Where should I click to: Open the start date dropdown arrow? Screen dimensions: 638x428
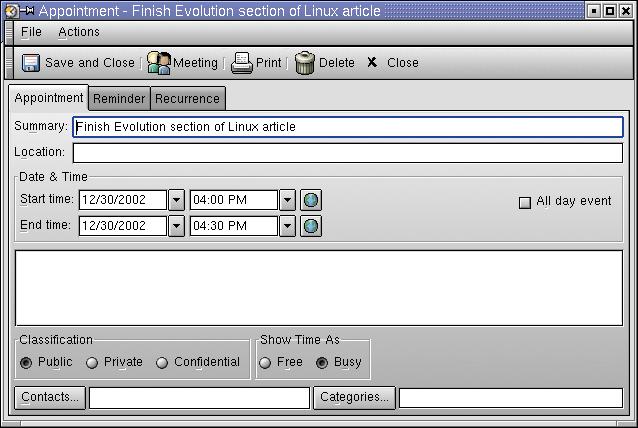(x=177, y=200)
